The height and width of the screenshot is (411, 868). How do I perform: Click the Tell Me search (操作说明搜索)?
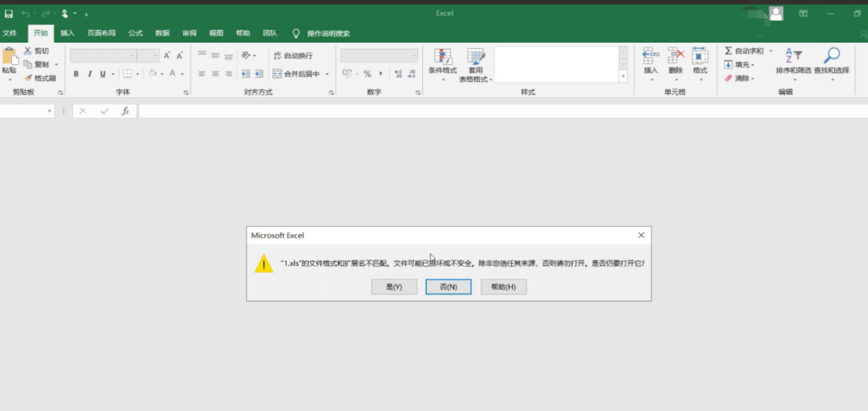click(328, 33)
